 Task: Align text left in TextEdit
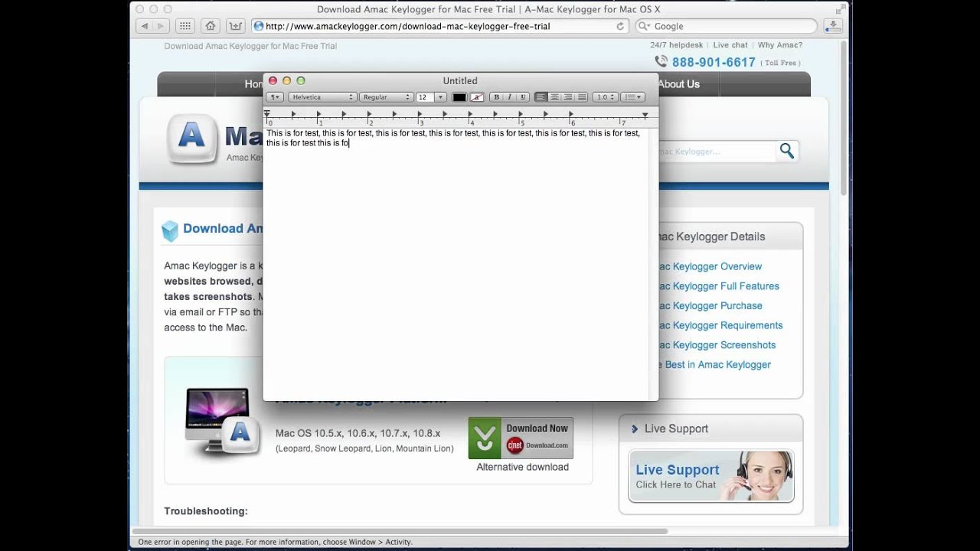(x=541, y=97)
